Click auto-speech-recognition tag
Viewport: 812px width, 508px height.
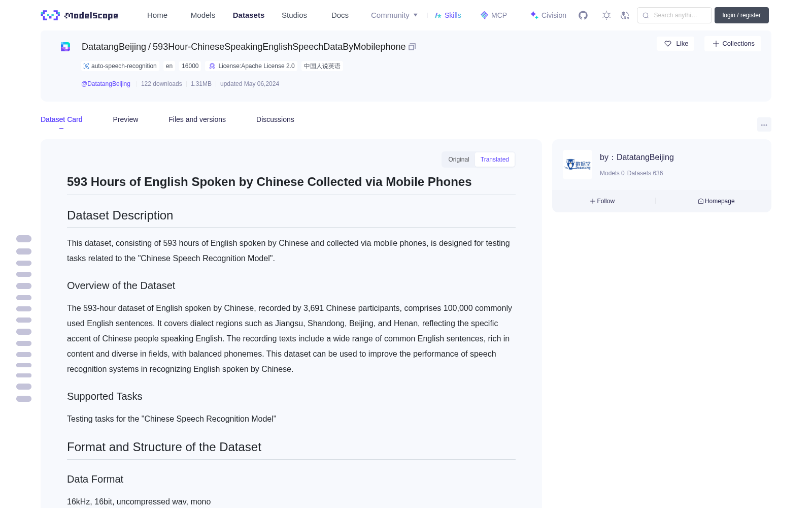pyautogui.click(x=120, y=66)
